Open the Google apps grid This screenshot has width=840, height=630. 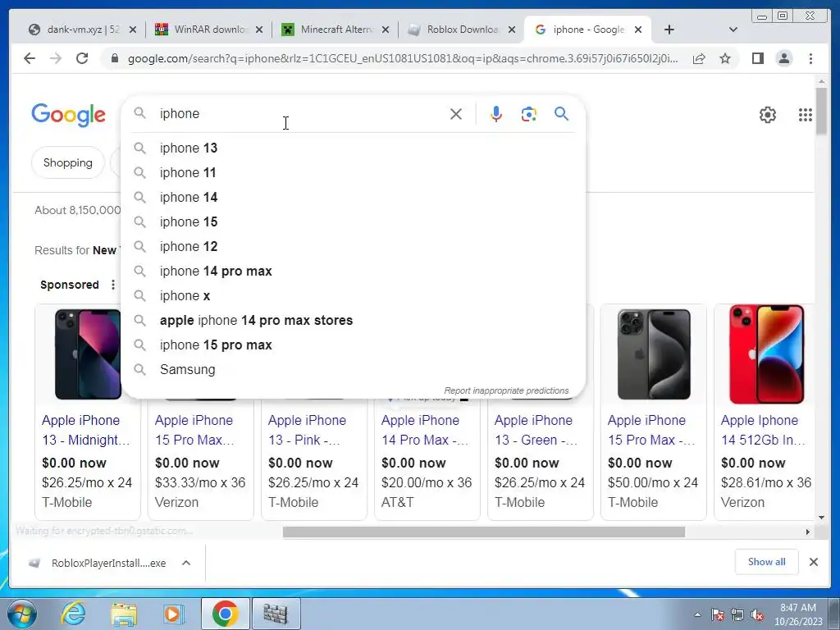pos(806,115)
